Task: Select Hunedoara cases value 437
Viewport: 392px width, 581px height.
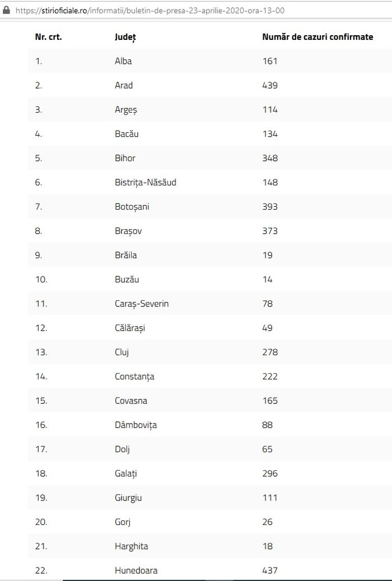Action: pos(270,570)
